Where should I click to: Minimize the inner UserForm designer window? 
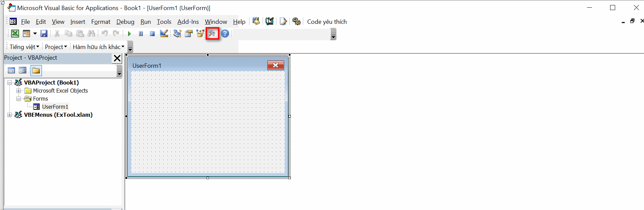(623, 22)
